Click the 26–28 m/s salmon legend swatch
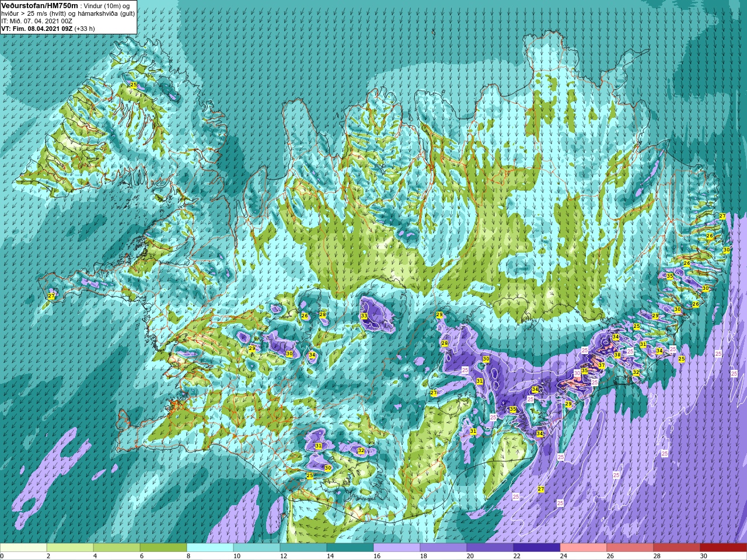 [630, 548]
